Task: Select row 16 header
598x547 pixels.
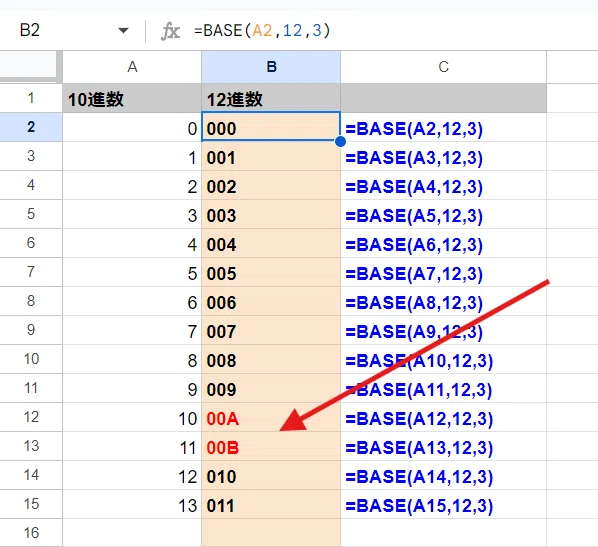Action: tap(31, 533)
